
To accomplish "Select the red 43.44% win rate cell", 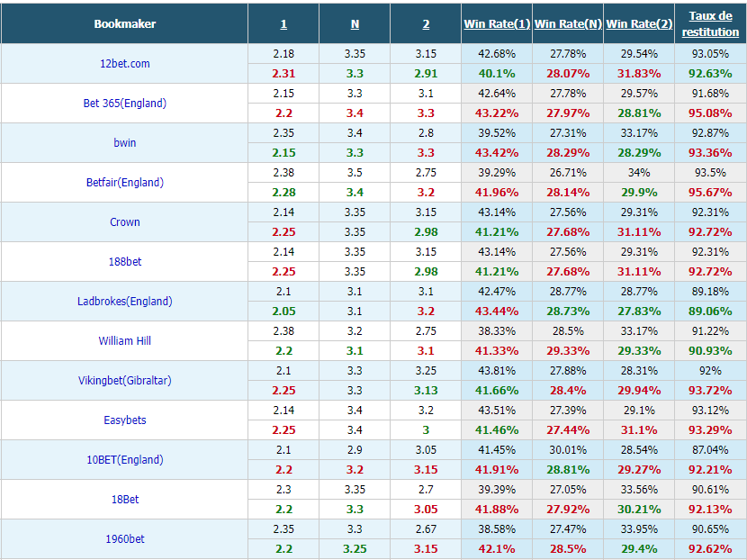I will tap(497, 311).
